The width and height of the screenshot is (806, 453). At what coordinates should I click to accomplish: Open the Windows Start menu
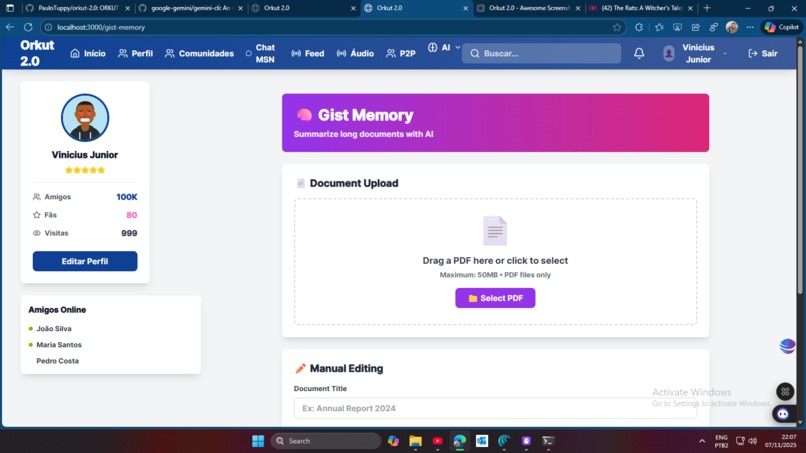258,441
